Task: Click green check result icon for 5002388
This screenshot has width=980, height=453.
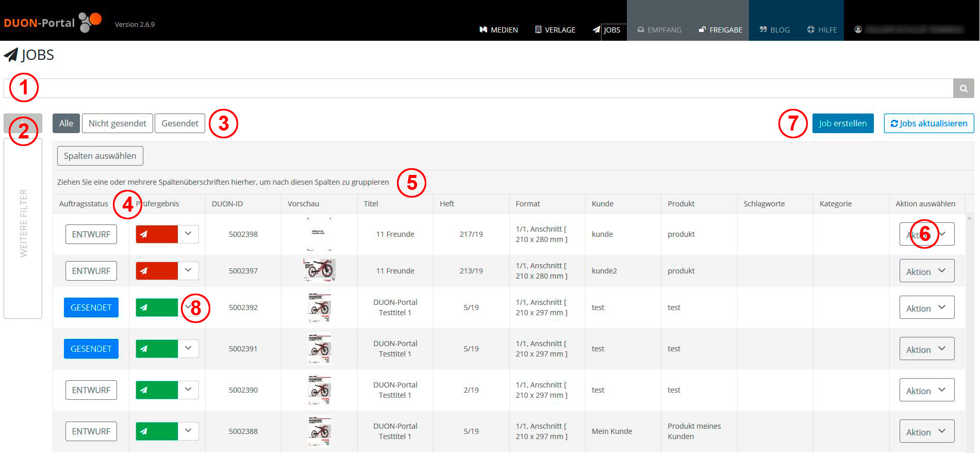Action: coord(157,431)
